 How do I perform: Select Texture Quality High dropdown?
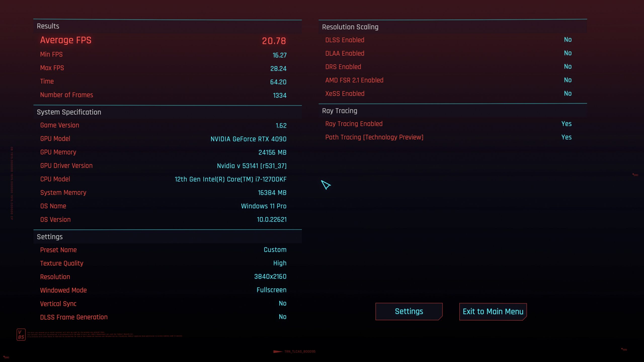click(x=279, y=263)
